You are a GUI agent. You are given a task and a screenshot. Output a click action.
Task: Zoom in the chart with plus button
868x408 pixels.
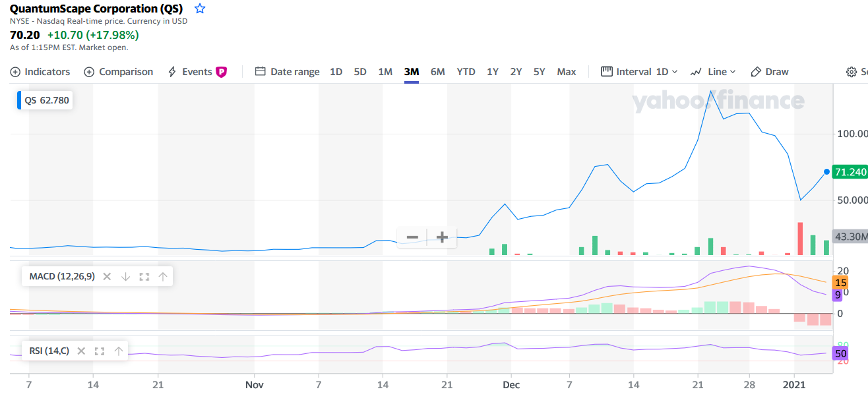pyautogui.click(x=443, y=237)
